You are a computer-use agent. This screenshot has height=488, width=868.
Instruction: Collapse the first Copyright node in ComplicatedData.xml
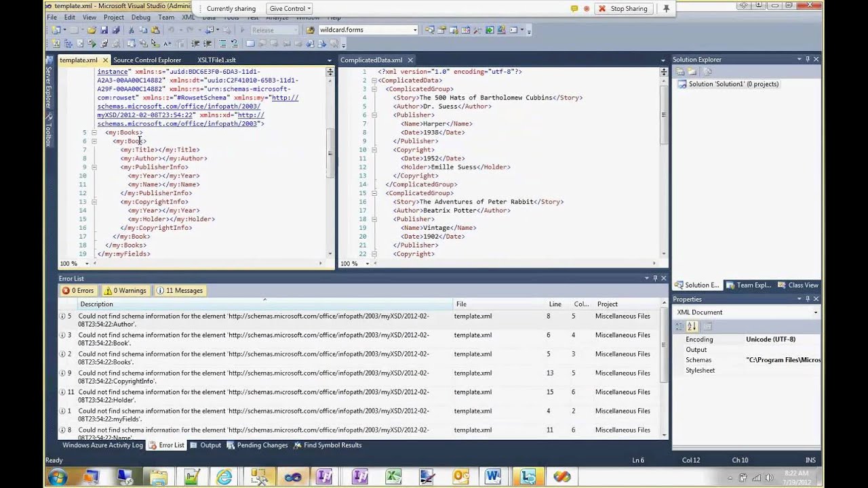(374, 149)
